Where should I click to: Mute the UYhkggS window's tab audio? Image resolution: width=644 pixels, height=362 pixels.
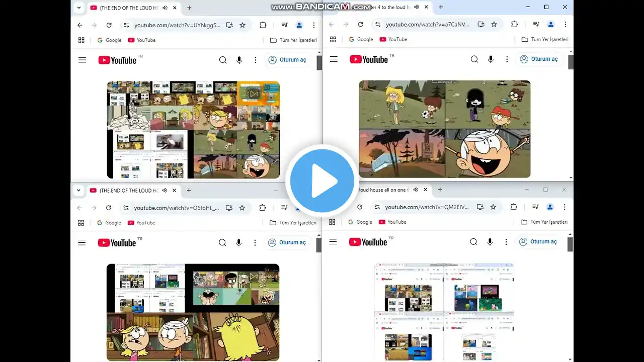click(x=165, y=8)
